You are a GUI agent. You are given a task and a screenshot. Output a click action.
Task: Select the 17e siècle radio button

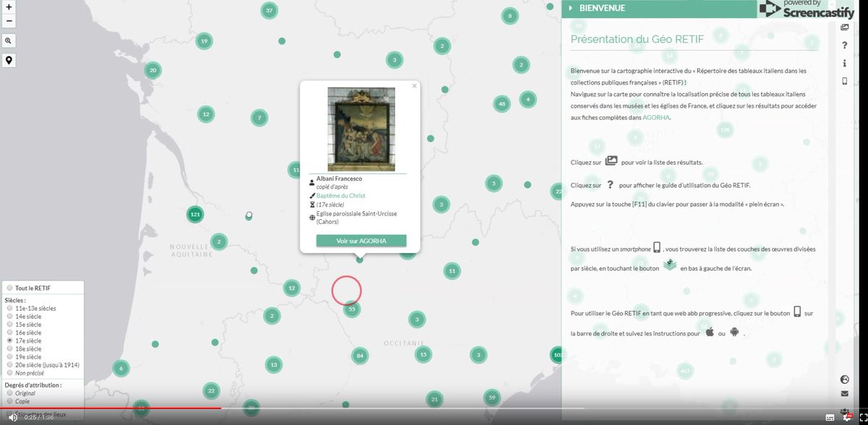tap(10, 340)
